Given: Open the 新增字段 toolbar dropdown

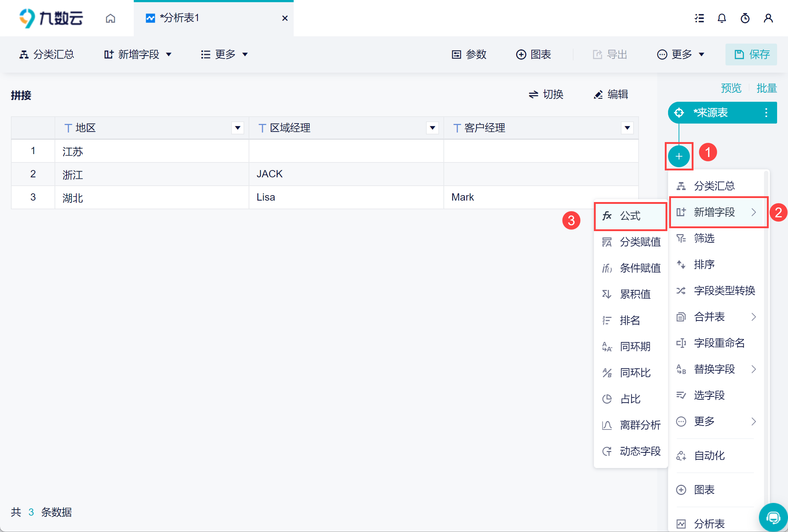Looking at the screenshot, I should click(138, 55).
